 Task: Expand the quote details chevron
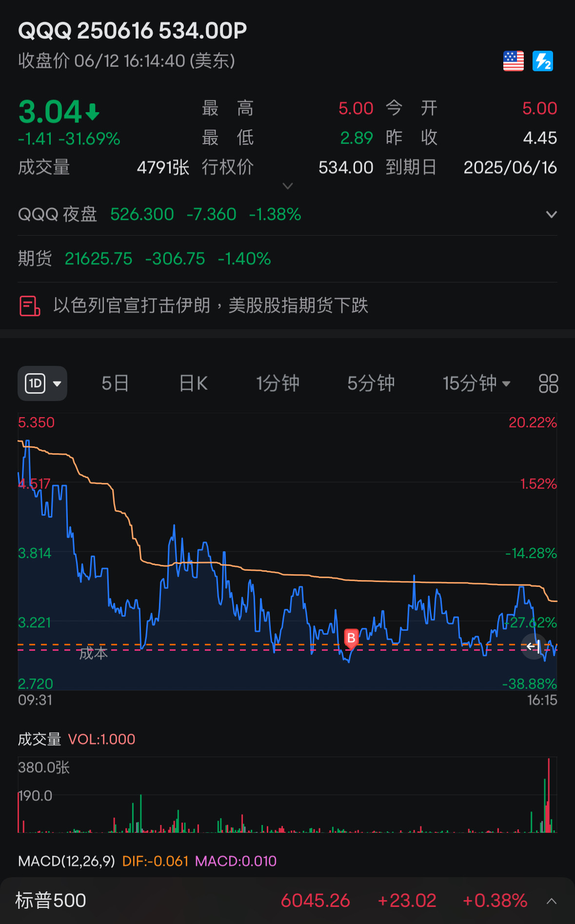288,186
